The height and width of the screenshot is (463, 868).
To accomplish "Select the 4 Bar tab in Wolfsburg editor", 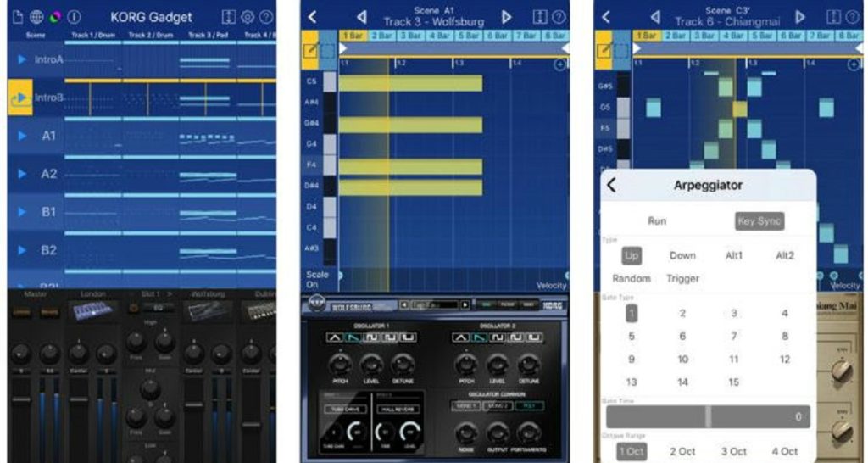I will pyautogui.click(x=438, y=36).
